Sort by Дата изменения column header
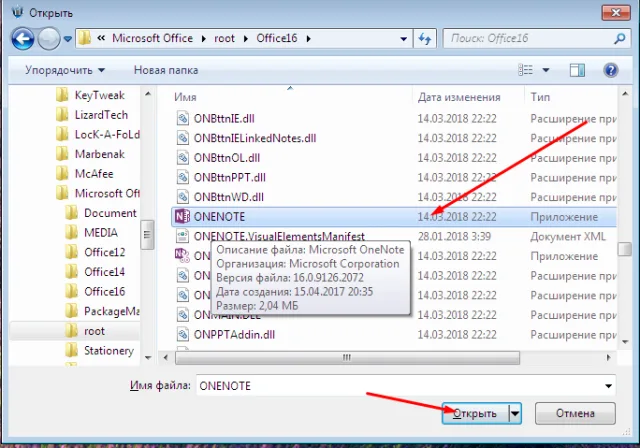Image resolution: width=640 pixels, height=448 pixels. tap(459, 97)
